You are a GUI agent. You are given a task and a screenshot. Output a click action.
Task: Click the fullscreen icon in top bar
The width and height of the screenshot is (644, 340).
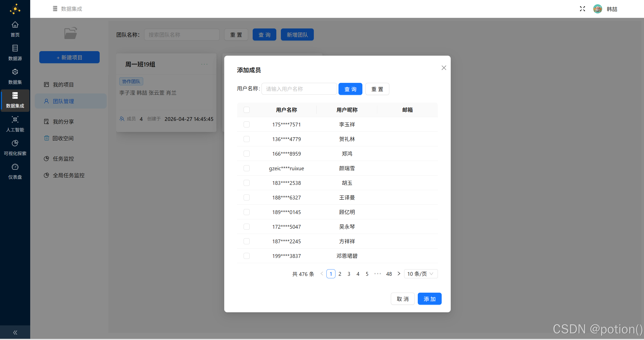tap(582, 9)
